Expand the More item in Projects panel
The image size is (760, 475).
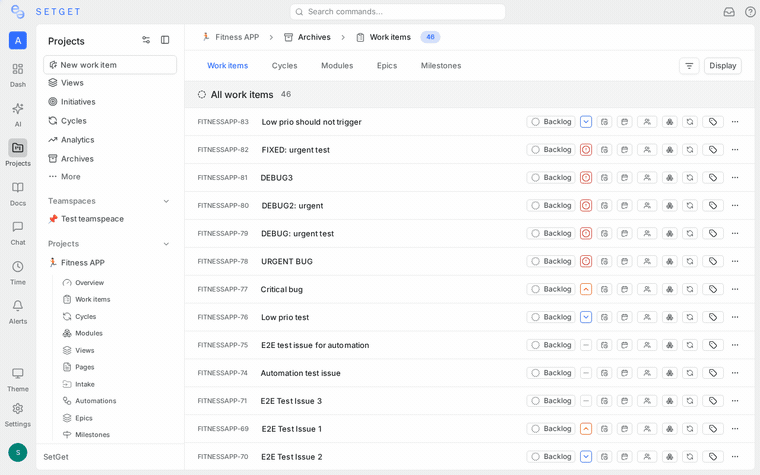coord(64,177)
